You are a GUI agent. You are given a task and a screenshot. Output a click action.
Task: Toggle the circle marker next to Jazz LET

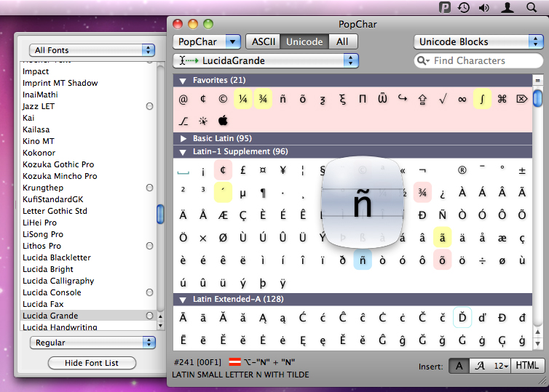click(149, 106)
